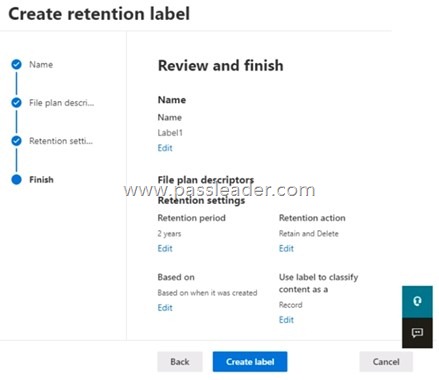Go to Retention setti... wizard step

[61, 141]
